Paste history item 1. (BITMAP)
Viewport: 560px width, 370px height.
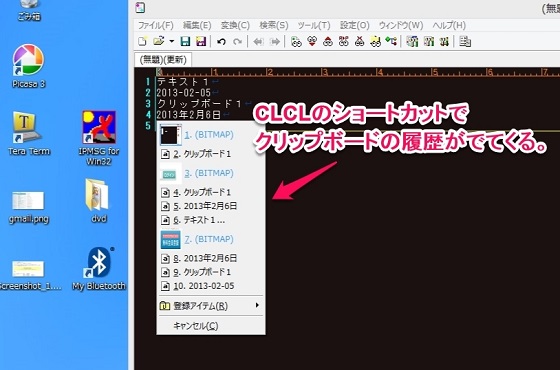coord(211,135)
